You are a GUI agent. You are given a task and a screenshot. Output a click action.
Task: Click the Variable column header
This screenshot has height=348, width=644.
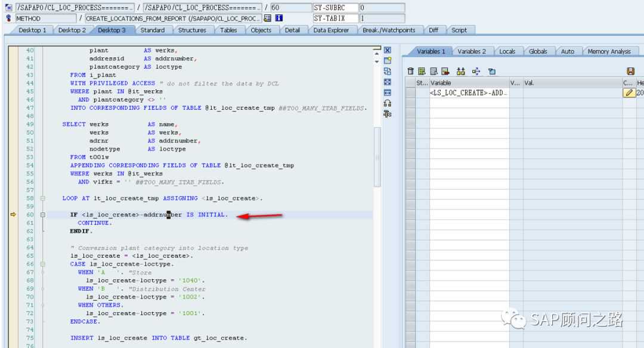468,83
